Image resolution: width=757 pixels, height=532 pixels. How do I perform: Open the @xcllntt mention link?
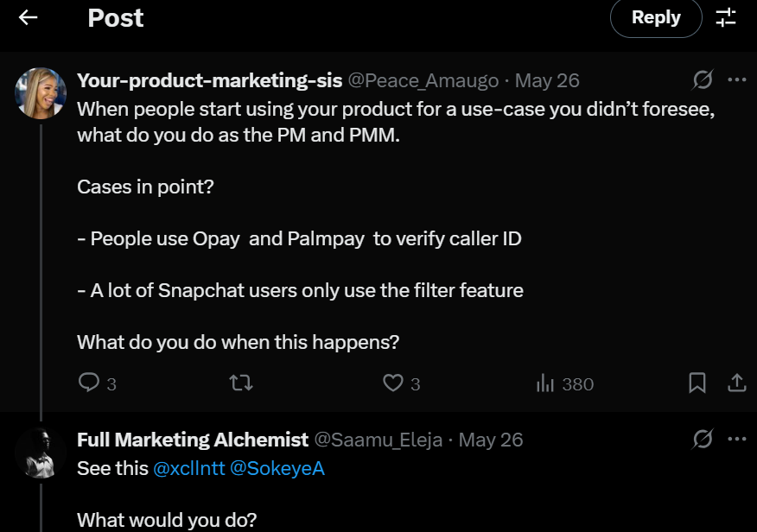click(x=188, y=469)
